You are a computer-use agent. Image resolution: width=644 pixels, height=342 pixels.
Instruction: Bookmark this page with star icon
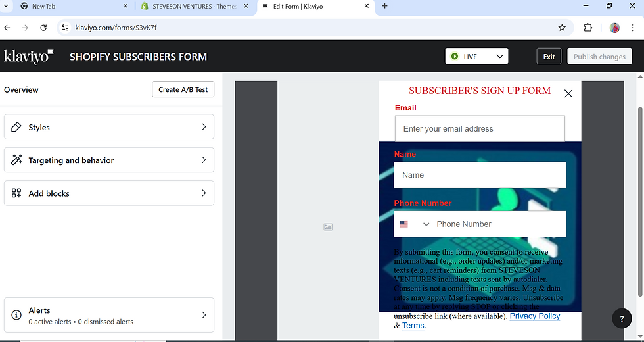pyautogui.click(x=562, y=28)
